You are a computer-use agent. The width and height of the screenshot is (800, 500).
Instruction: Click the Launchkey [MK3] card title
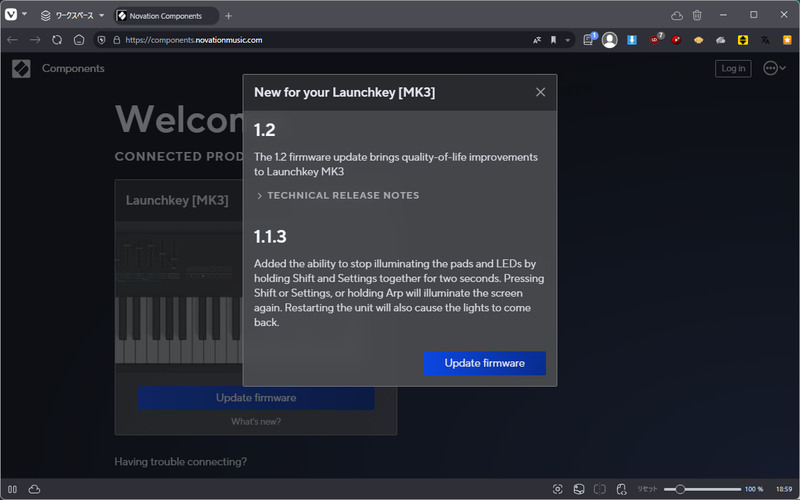click(x=177, y=200)
